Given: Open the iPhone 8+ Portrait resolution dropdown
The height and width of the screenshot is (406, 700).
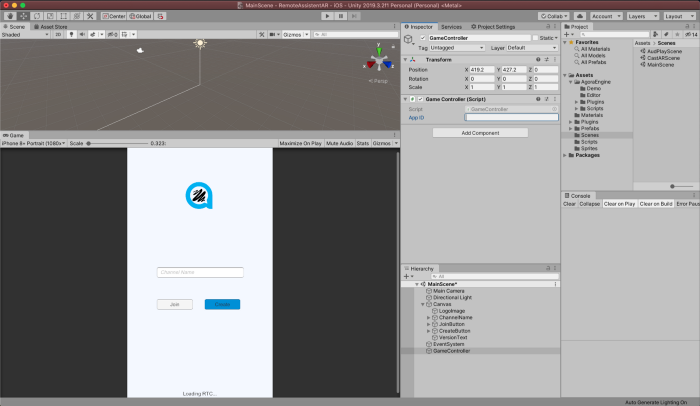Looking at the screenshot, I should coord(34,143).
